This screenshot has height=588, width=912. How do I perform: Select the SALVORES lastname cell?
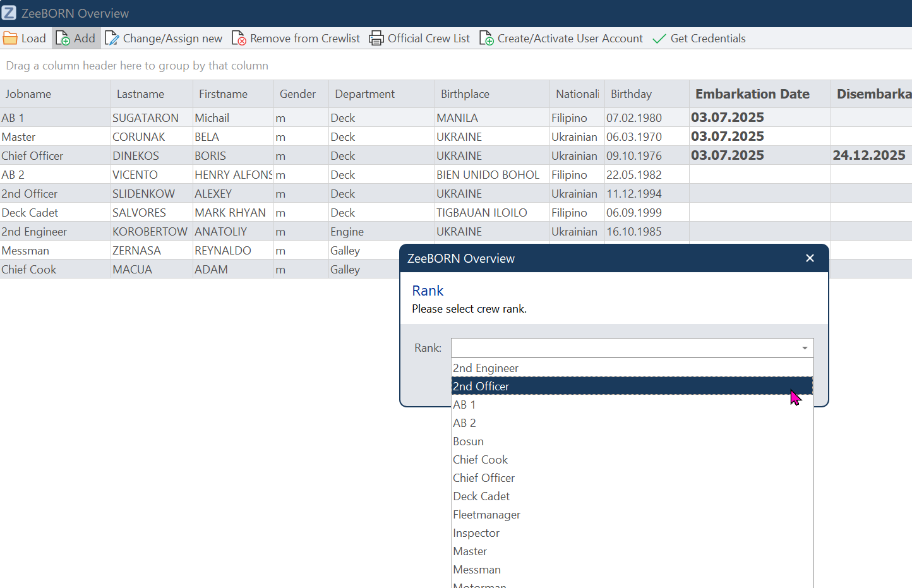[152, 213]
